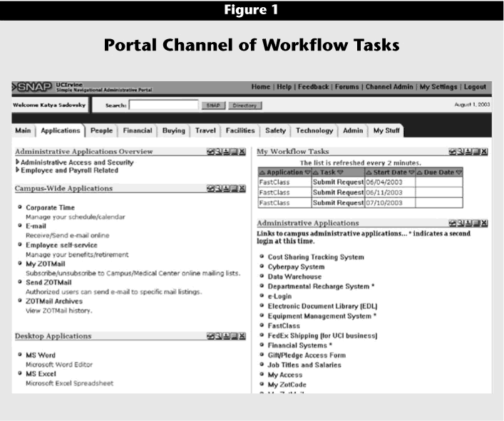Sort Start Date descending with down arrow

411,173
